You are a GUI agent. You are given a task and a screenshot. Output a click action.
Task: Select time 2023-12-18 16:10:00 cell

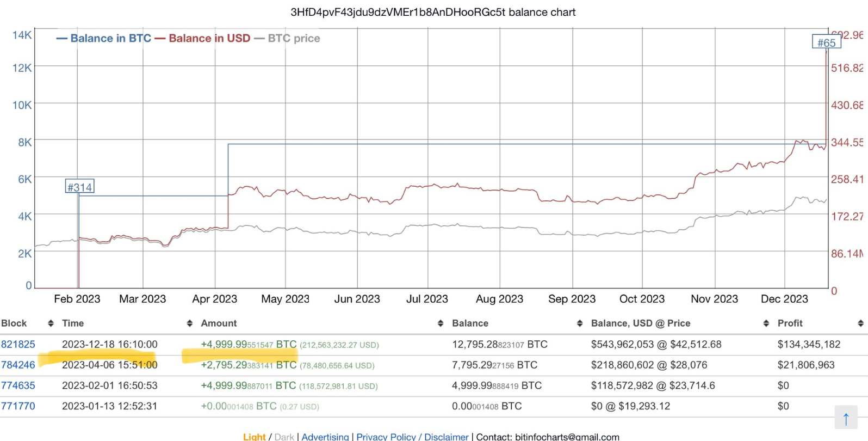[x=110, y=345]
